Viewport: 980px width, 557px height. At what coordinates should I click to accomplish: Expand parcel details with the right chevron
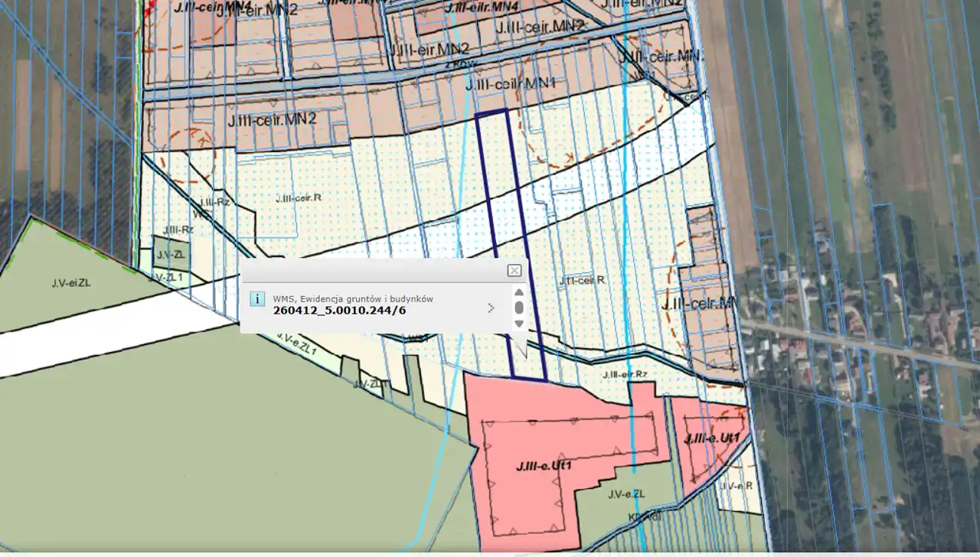point(491,308)
